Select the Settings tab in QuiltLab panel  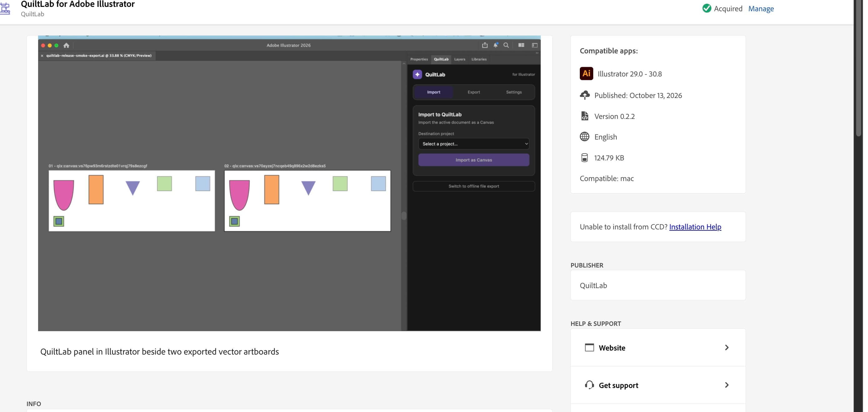point(514,92)
